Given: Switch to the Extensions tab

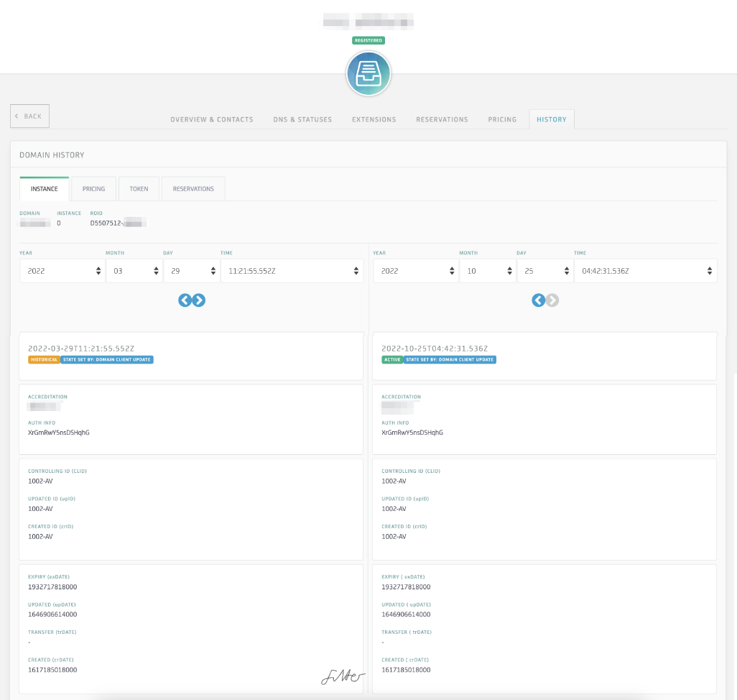Looking at the screenshot, I should [374, 119].
